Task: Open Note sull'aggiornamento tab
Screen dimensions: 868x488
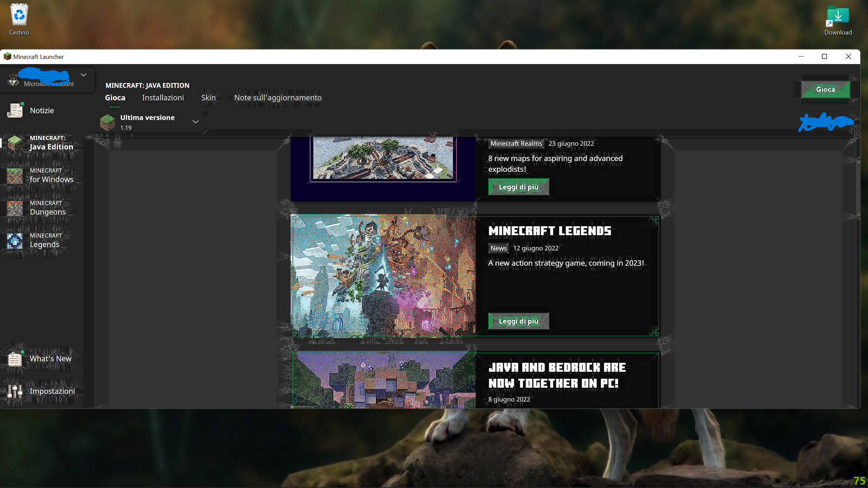Action: point(278,98)
